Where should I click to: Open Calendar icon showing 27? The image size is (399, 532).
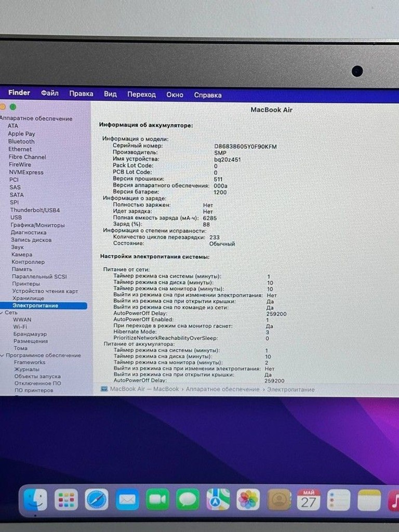click(309, 500)
